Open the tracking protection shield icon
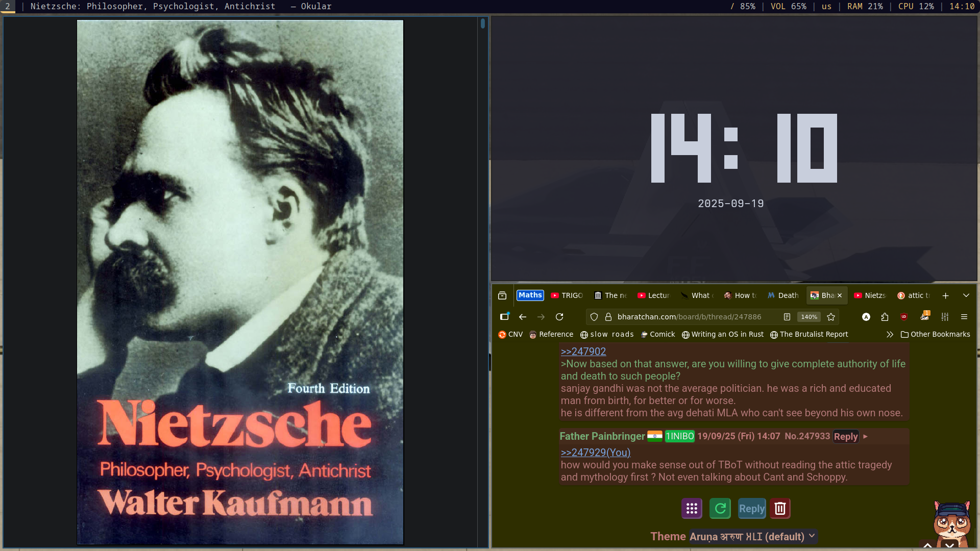The width and height of the screenshot is (980, 551). [x=594, y=317]
